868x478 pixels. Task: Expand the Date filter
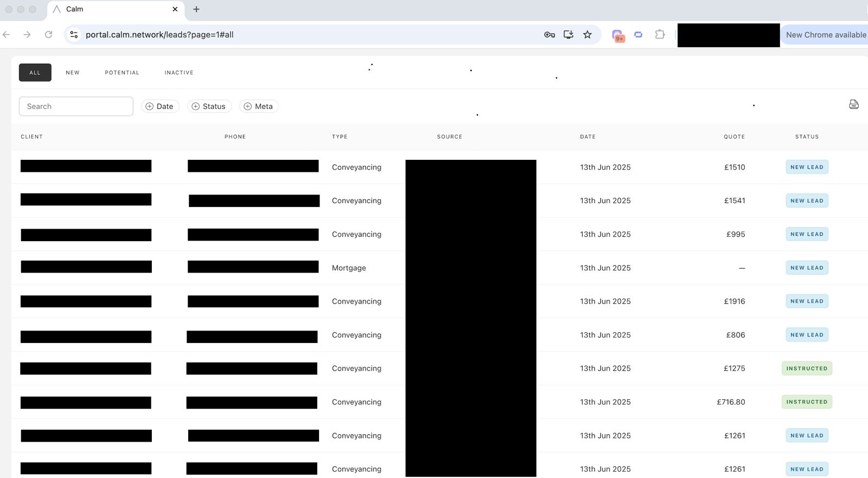tap(160, 106)
